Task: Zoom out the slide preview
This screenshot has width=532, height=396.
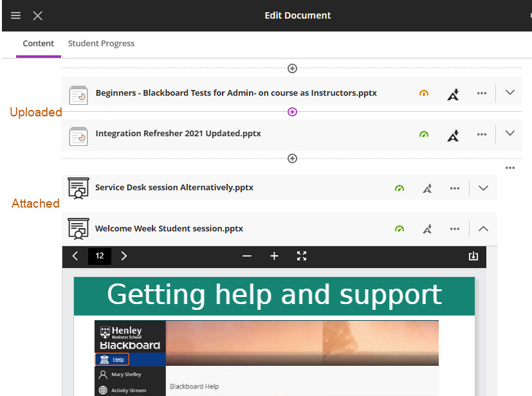Action: (x=247, y=256)
